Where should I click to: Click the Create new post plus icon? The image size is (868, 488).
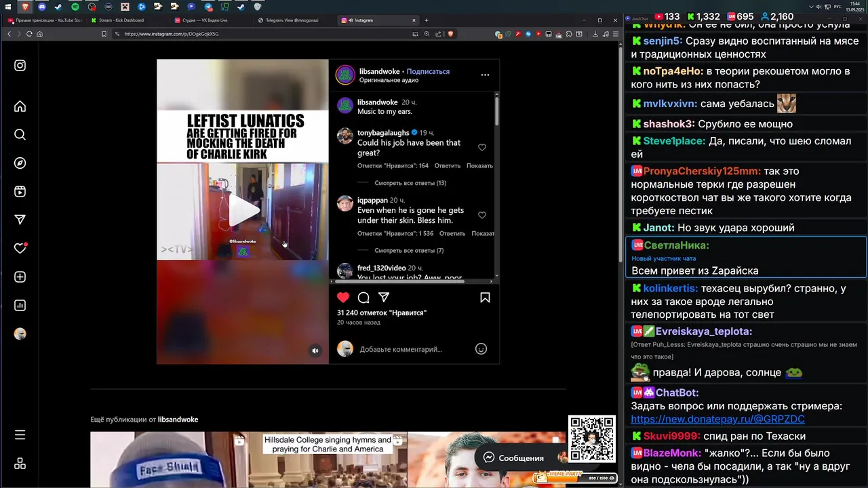(20, 277)
